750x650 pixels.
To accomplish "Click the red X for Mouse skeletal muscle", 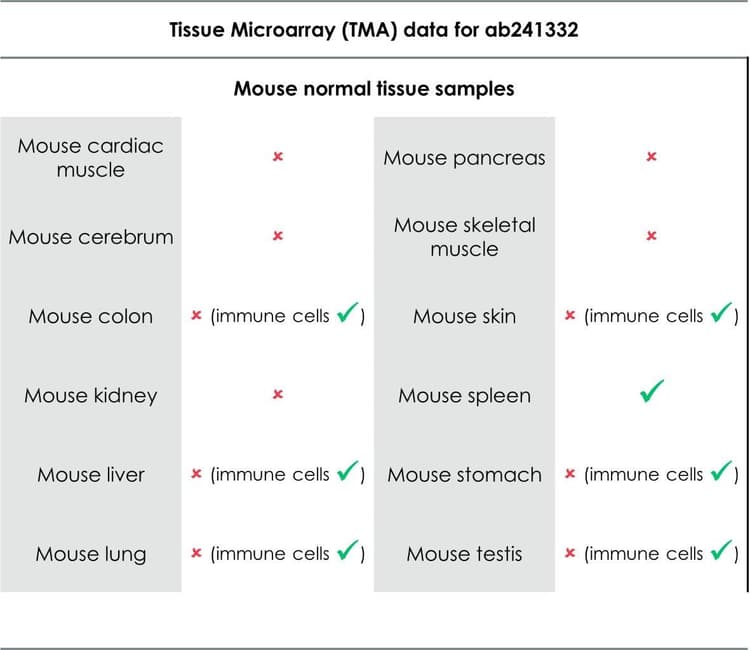I will click(651, 236).
